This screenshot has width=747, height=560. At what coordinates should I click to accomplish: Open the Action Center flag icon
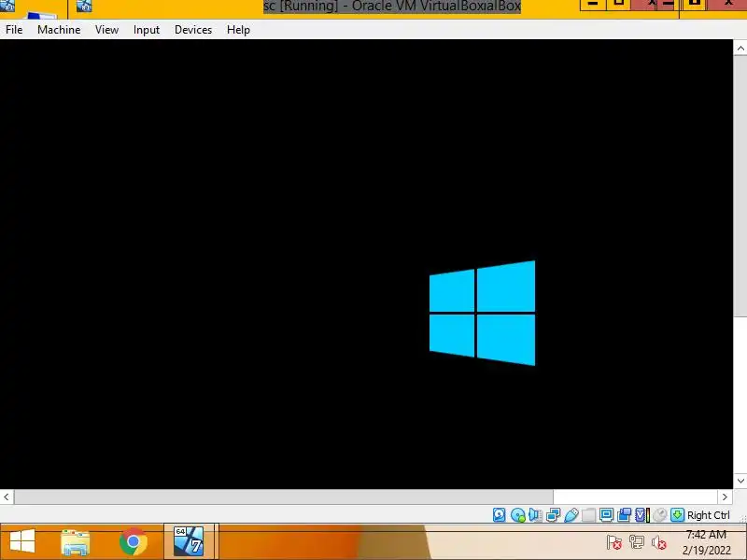(x=614, y=542)
